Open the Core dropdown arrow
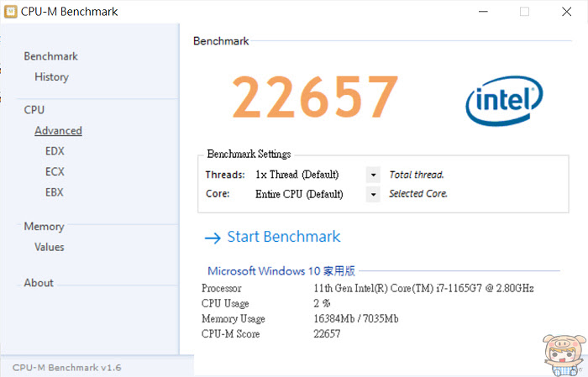The width and height of the screenshot is (588, 377). tap(373, 195)
